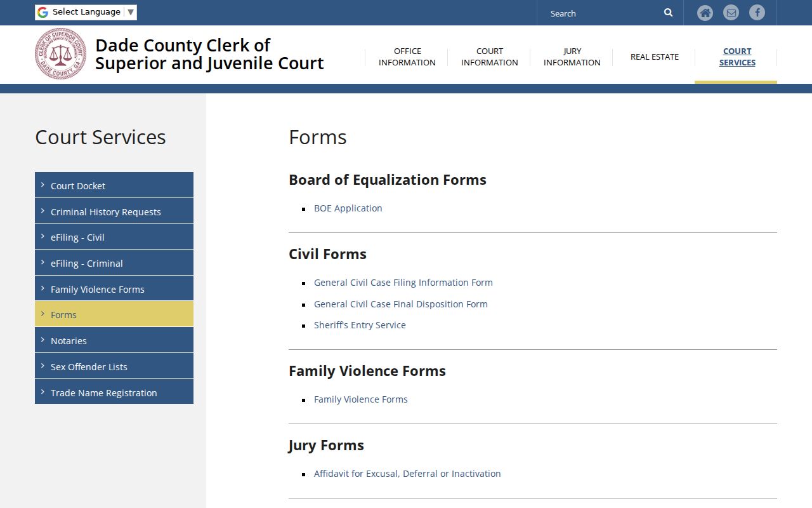
Task: Select eFiling - Civil in sidebar
Action: click(114, 236)
